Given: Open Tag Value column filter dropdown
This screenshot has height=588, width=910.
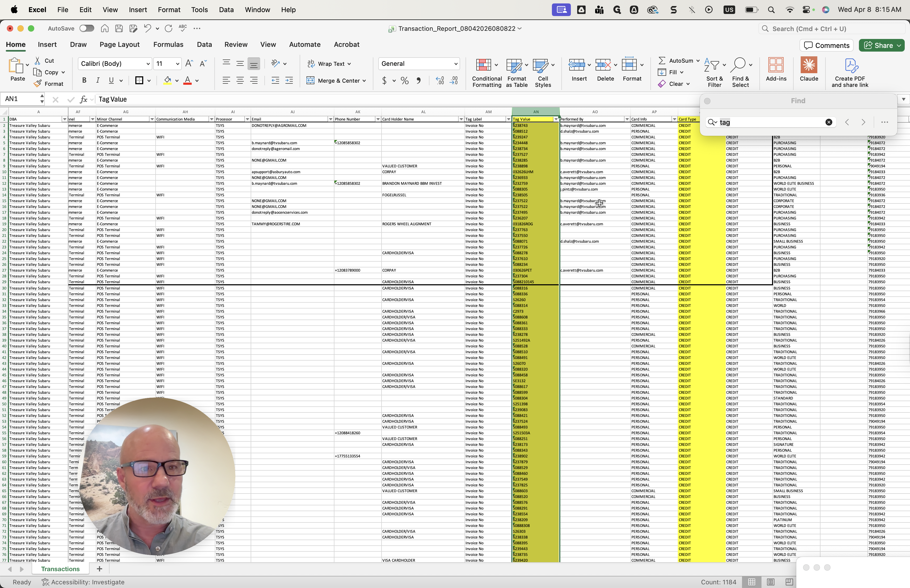Looking at the screenshot, I should click(x=556, y=119).
